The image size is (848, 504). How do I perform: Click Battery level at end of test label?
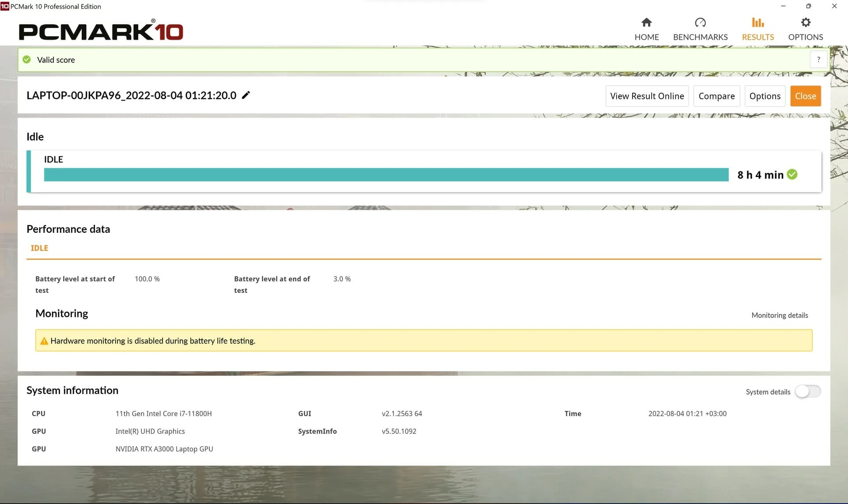point(272,285)
